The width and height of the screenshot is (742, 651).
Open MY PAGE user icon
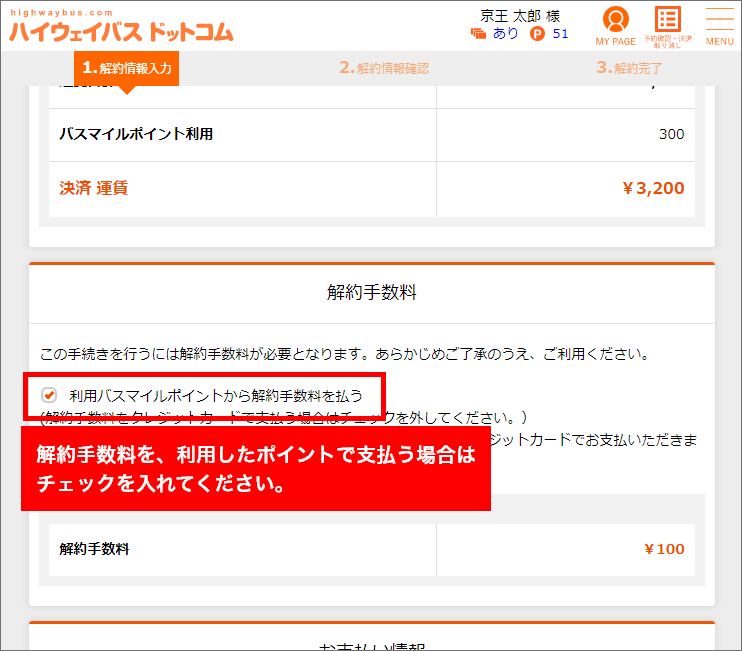point(615,26)
